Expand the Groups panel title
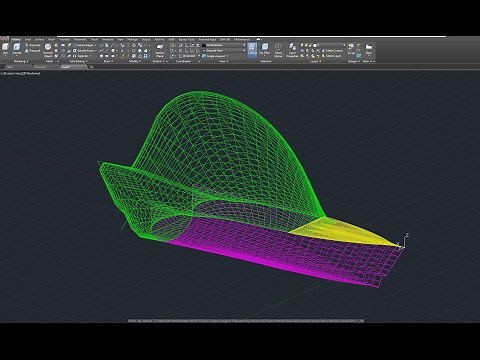This screenshot has width=480, height=360. click(353, 61)
